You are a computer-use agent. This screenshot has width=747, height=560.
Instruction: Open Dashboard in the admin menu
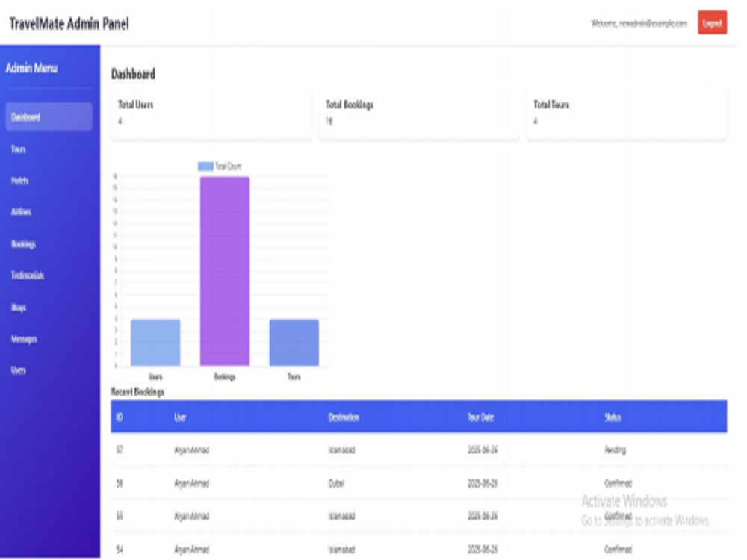click(x=49, y=117)
